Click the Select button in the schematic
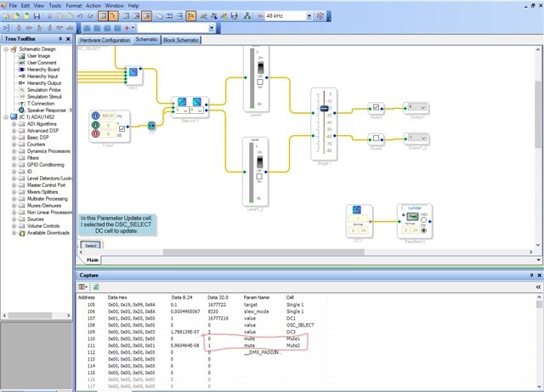Image resolution: width=544 pixels, height=392 pixels. [x=91, y=246]
